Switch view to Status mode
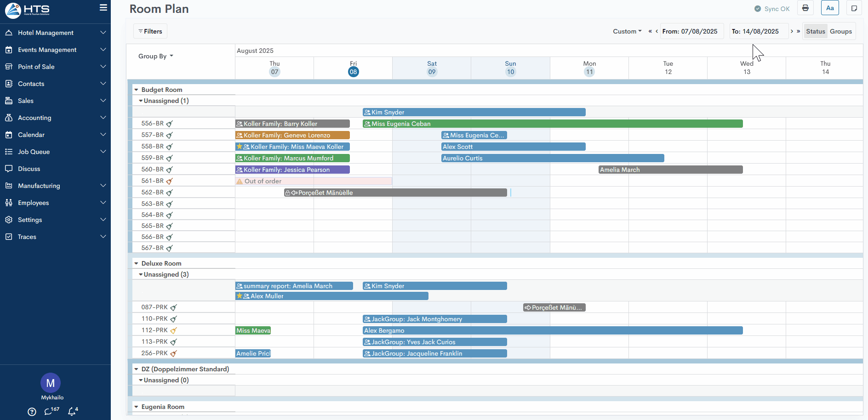 (x=815, y=31)
